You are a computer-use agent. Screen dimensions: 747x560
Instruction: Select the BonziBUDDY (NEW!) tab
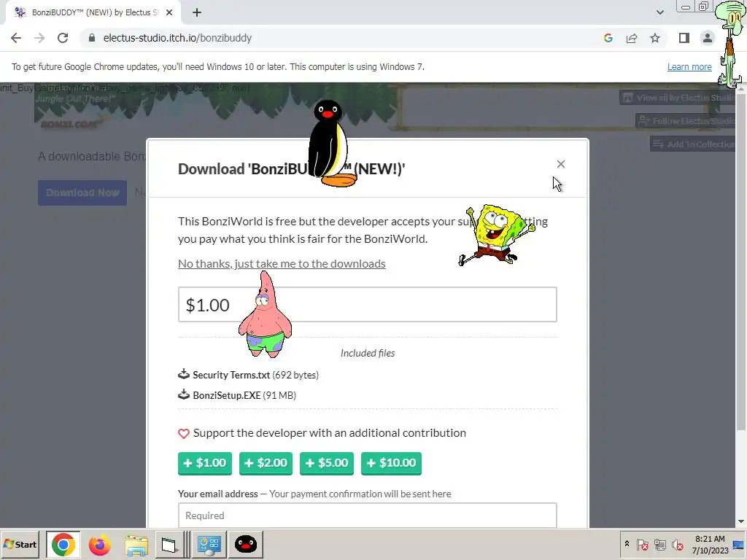[93, 12]
